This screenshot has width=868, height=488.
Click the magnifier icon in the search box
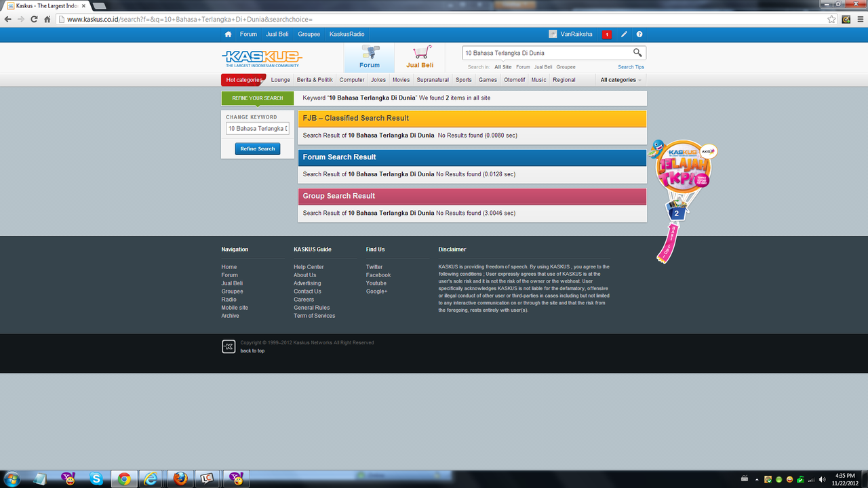[x=637, y=52]
